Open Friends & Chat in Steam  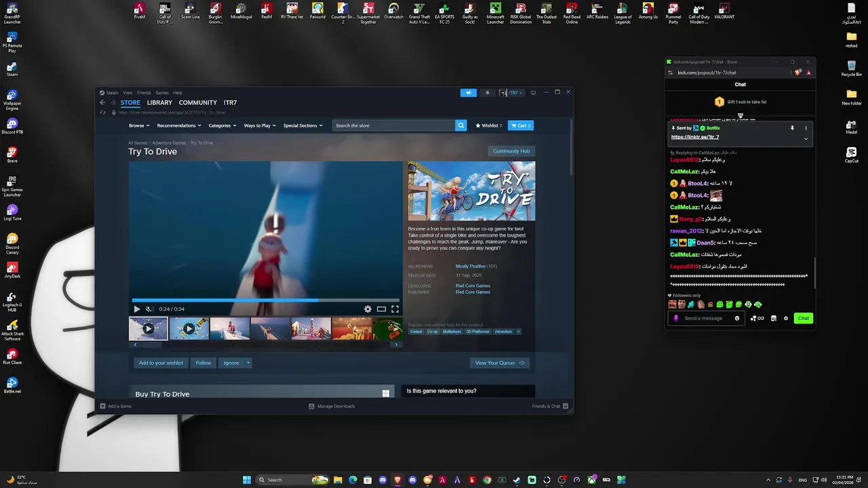[550, 406]
